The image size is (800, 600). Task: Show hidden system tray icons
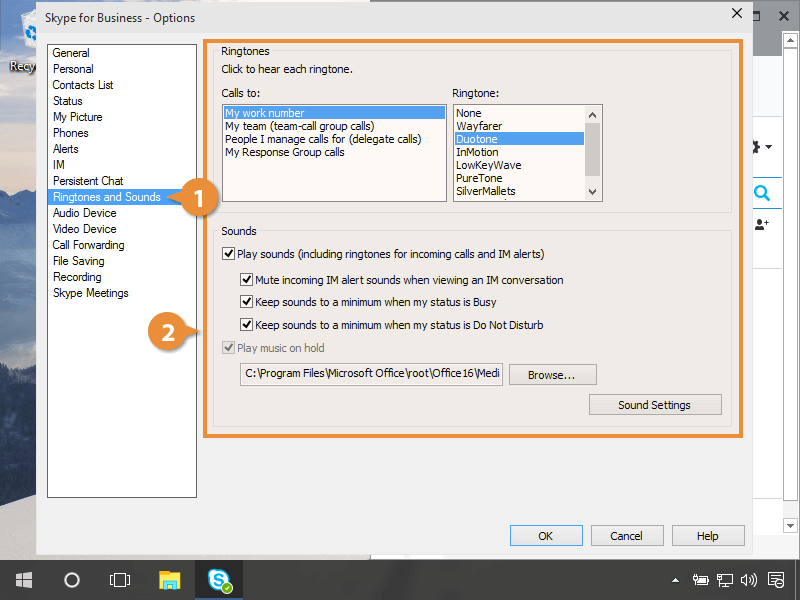675,580
